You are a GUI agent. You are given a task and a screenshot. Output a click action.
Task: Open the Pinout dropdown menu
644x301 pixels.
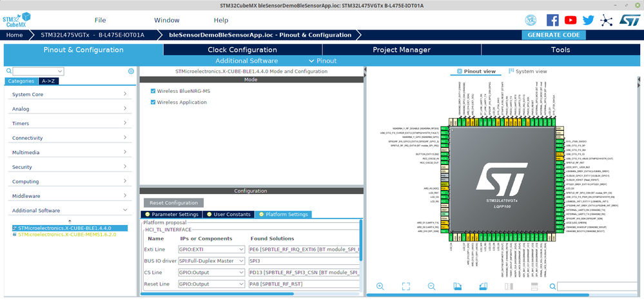point(322,61)
